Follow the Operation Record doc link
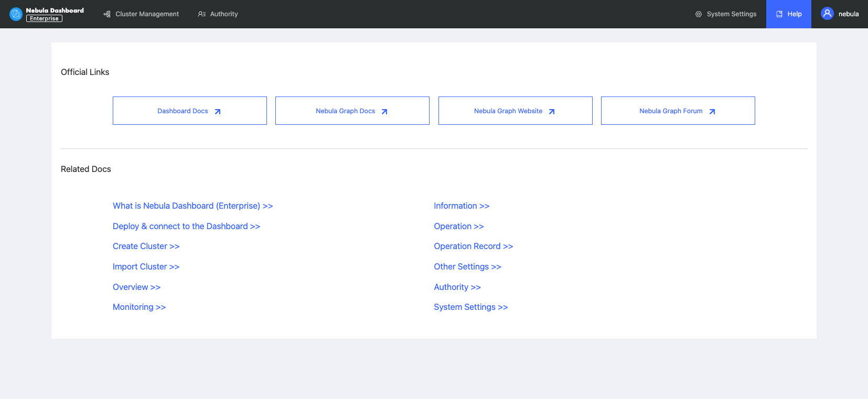 473,246
